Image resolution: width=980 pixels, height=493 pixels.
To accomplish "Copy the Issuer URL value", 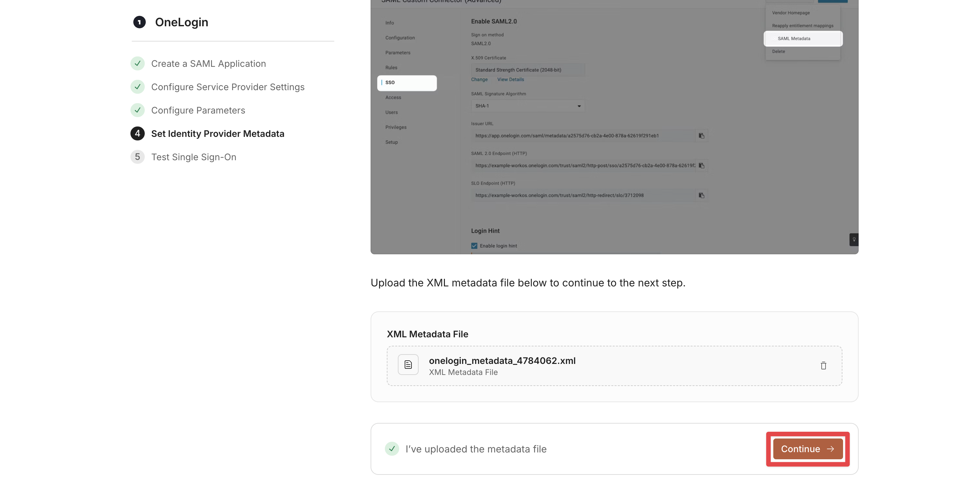I will pyautogui.click(x=702, y=136).
